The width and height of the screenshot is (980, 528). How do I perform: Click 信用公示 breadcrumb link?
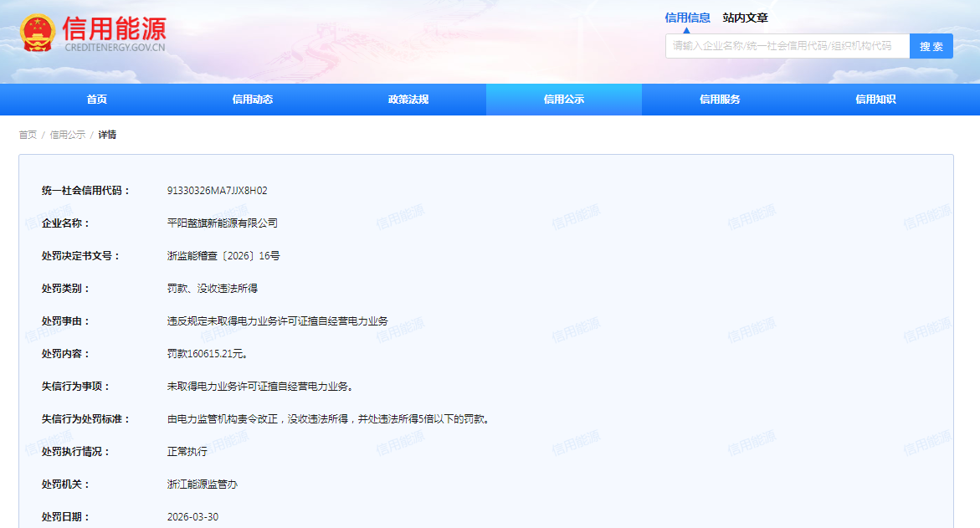tap(67, 135)
